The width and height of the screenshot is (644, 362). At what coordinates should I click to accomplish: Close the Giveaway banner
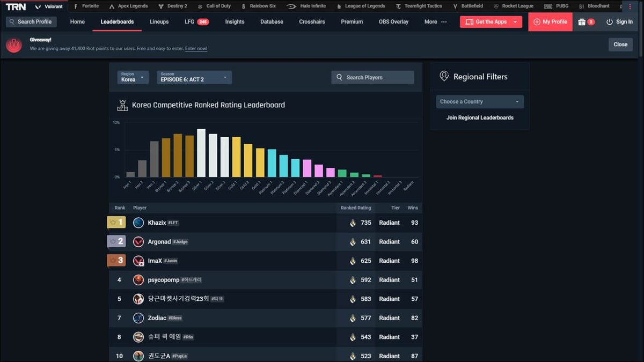point(620,45)
